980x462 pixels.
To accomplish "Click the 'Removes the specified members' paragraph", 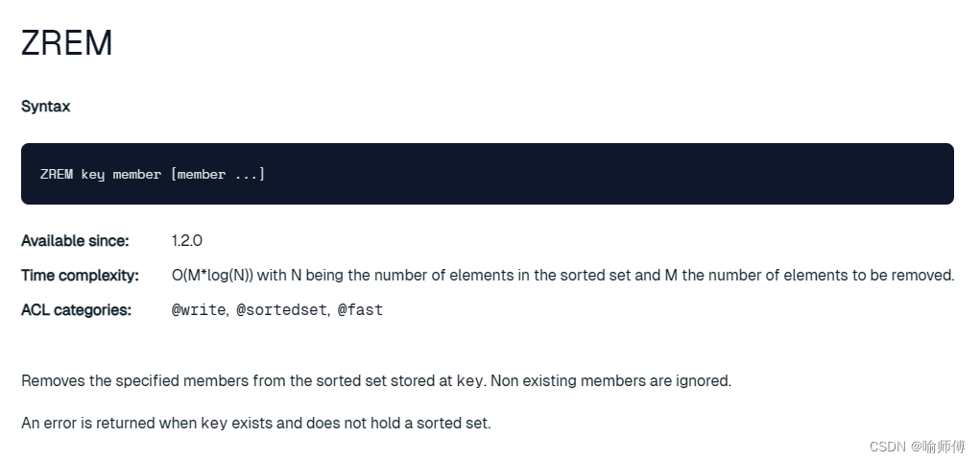I will [376, 380].
